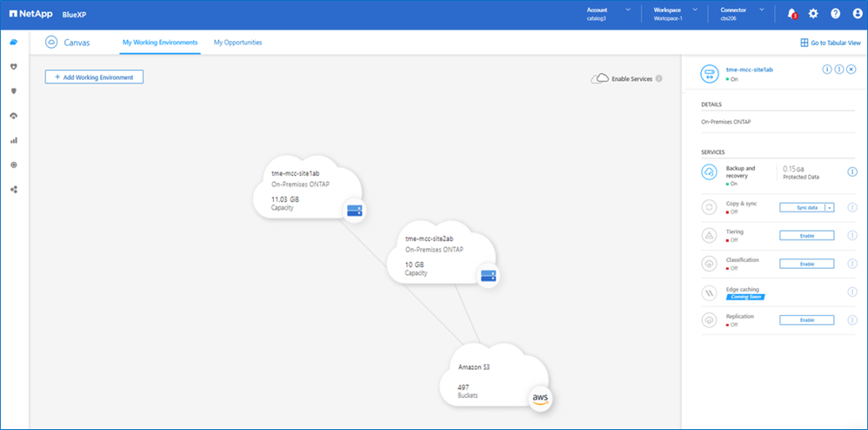The height and width of the screenshot is (430, 868).
Task: Open info icon in tme-mcc-site1ab panel header
Action: [827, 70]
